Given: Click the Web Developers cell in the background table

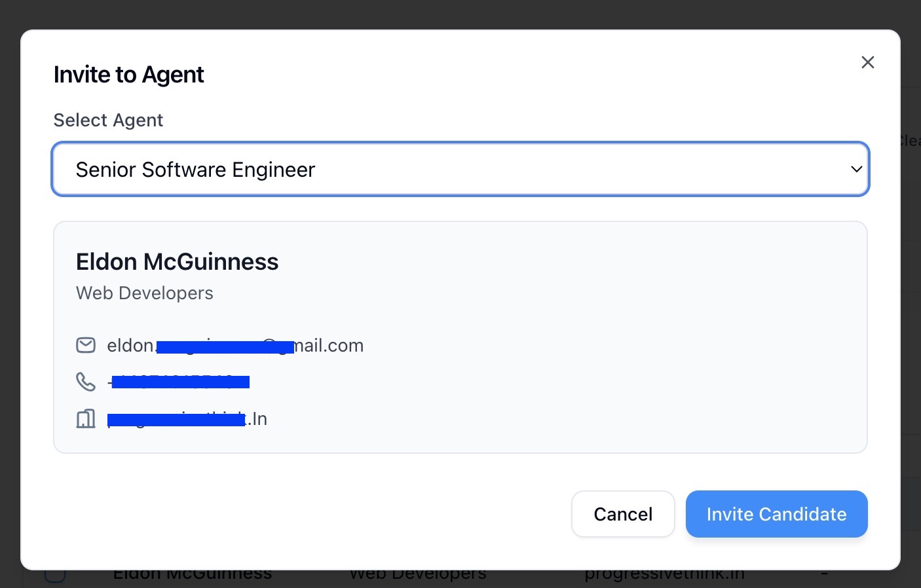Looking at the screenshot, I should point(417,575).
